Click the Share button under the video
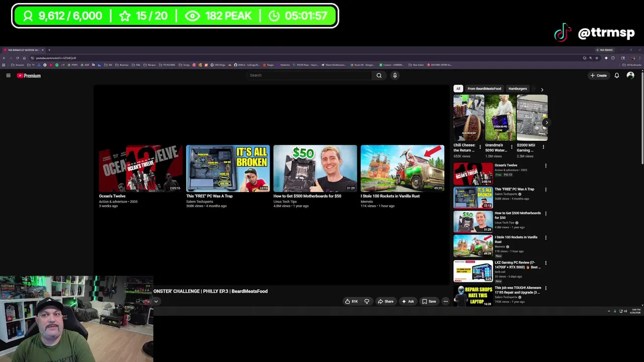 tap(386, 301)
